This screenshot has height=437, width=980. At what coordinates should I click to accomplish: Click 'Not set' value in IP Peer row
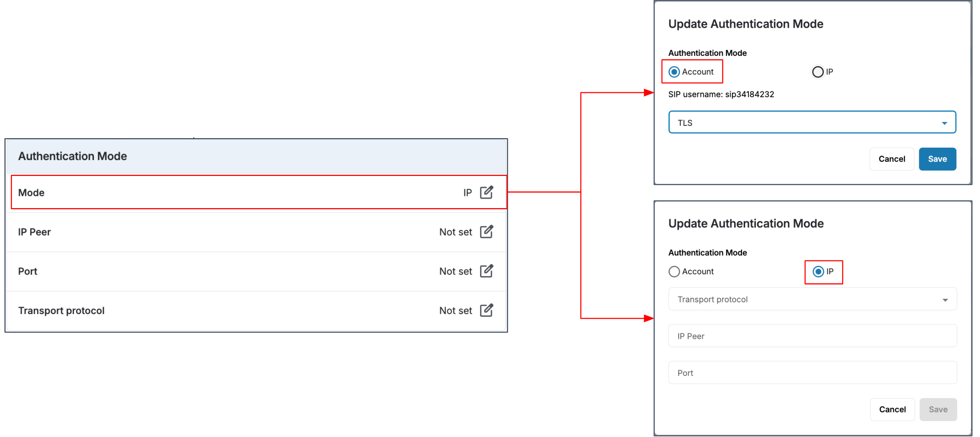[456, 231]
